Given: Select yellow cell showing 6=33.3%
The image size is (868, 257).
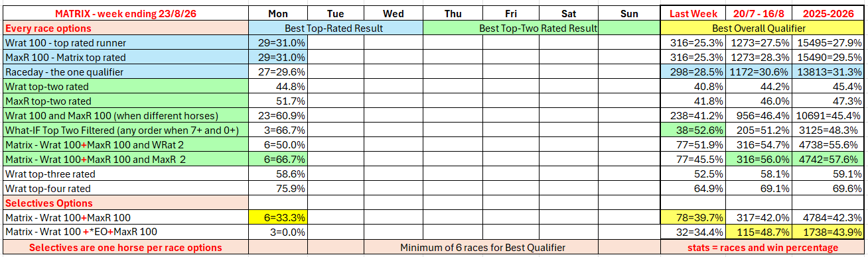Looking at the screenshot, I should pyautogui.click(x=277, y=218).
